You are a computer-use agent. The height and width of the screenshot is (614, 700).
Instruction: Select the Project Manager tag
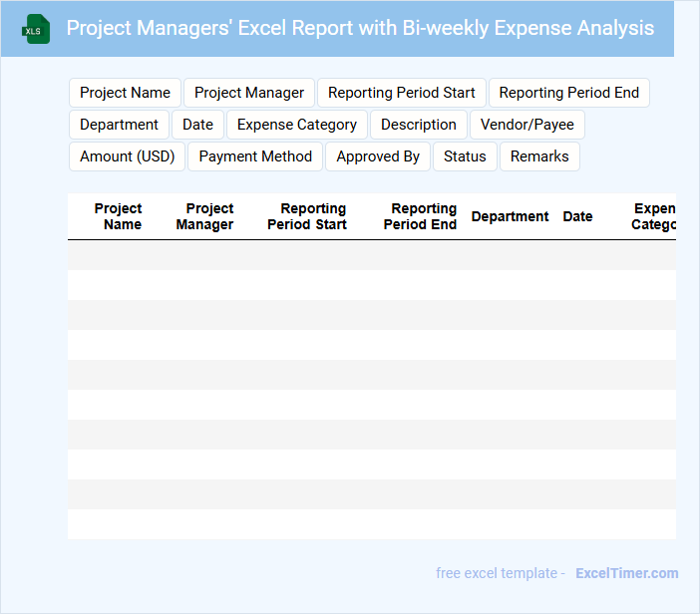(x=249, y=93)
